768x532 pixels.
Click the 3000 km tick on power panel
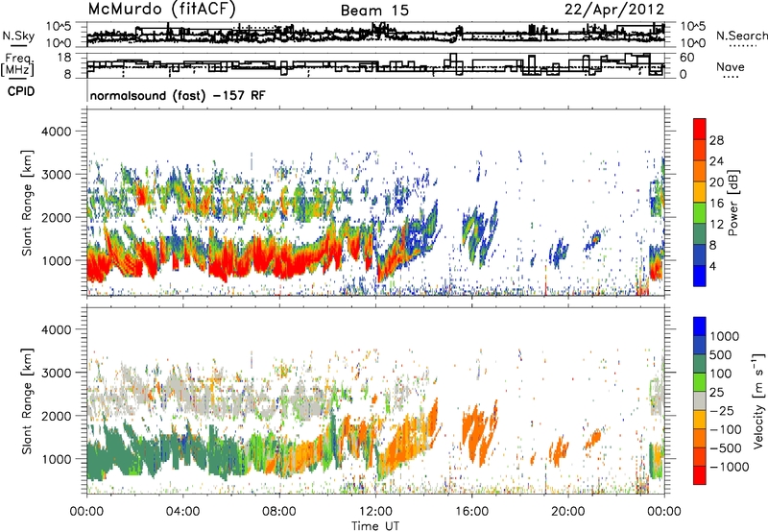[x=56, y=175]
